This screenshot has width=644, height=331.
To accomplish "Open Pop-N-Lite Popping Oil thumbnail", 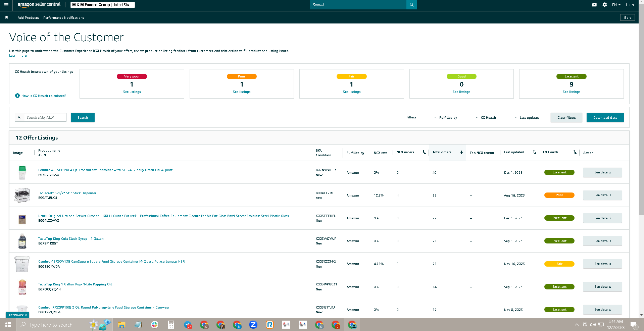I will click(22, 287).
